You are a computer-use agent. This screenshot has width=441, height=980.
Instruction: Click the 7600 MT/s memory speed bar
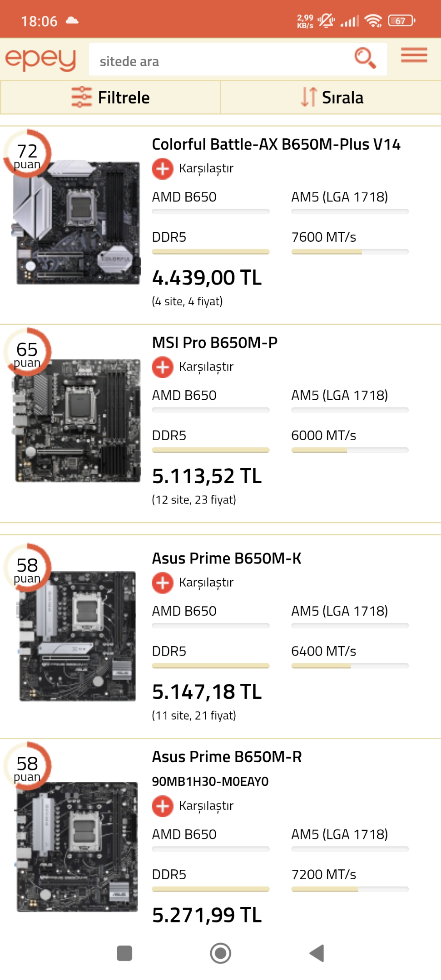pyautogui.click(x=350, y=252)
